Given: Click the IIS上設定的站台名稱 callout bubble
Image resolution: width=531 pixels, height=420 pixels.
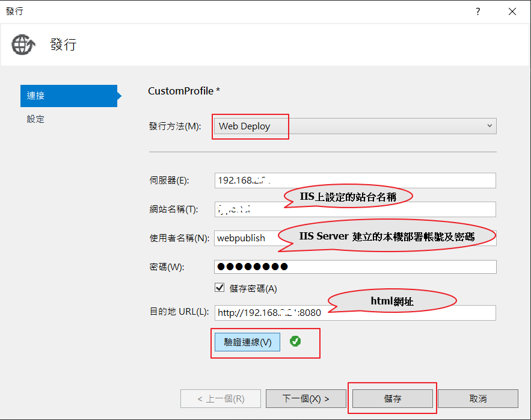Looking at the screenshot, I should pos(348,196).
